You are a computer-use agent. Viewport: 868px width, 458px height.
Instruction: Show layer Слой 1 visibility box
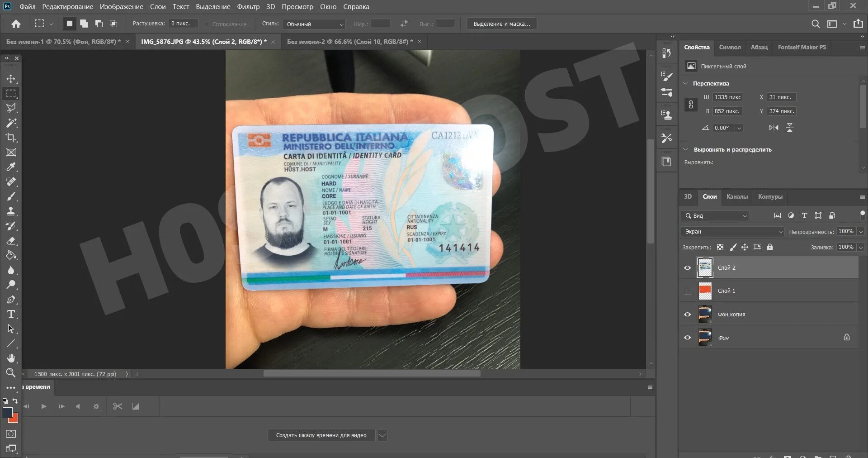pyautogui.click(x=688, y=291)
